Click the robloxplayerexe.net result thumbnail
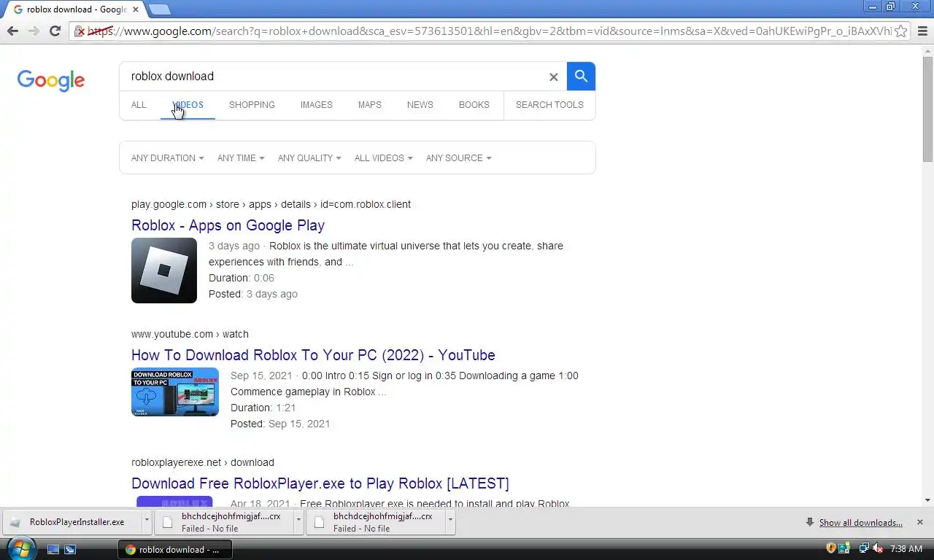 coord(174,502)
